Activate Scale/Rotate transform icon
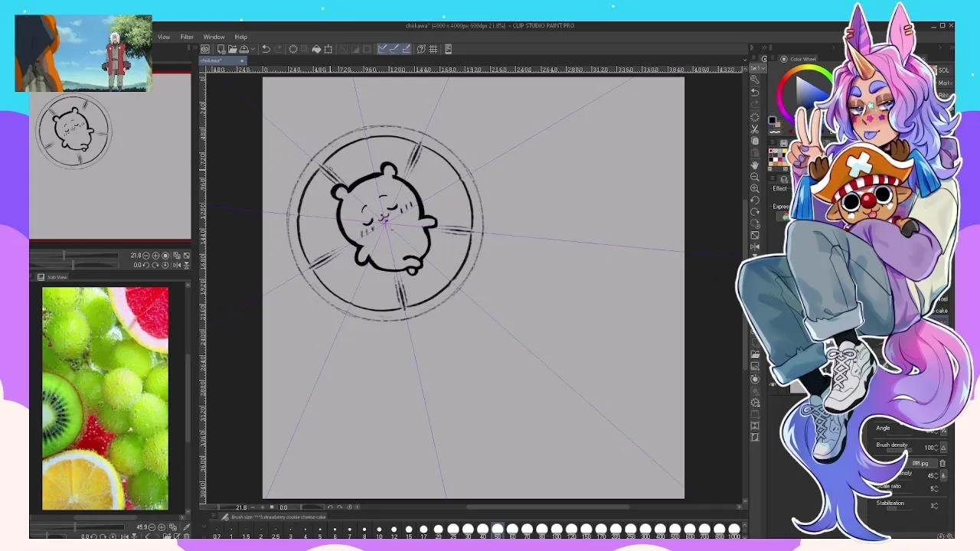 (x=328, y=49)
